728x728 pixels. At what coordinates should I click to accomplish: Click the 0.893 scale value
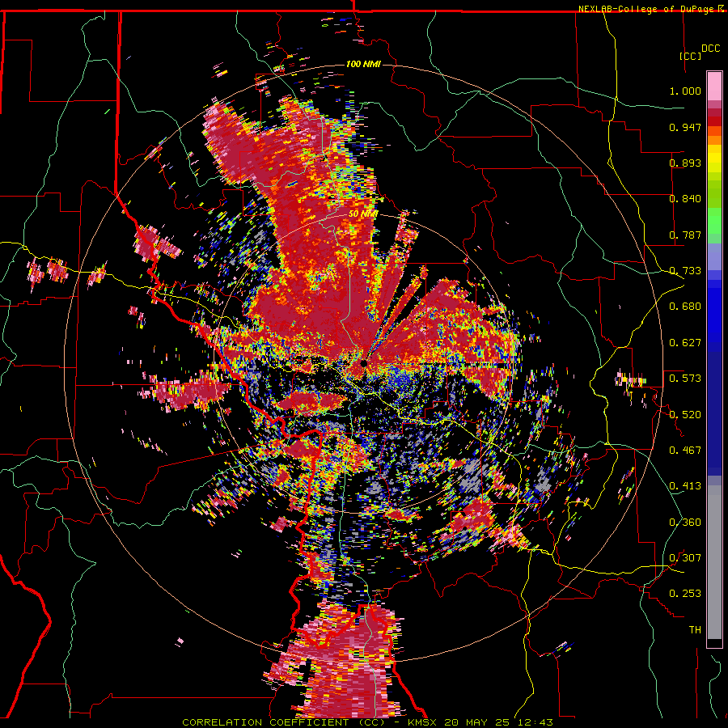[x=685, y=163]
